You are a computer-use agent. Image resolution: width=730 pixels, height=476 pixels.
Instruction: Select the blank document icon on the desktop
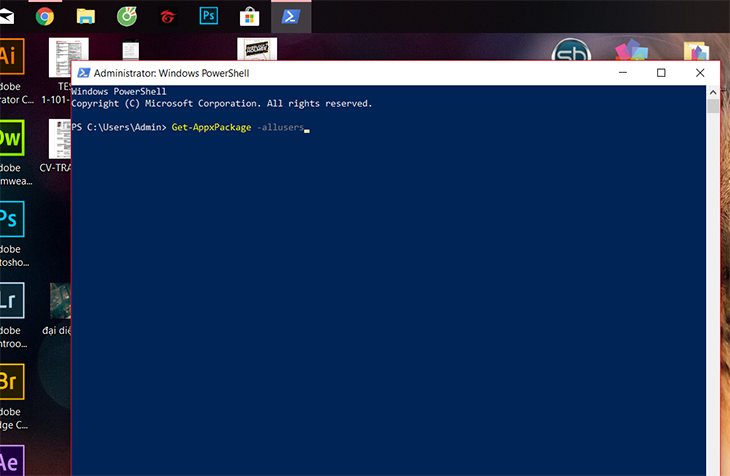pos(130,50)
